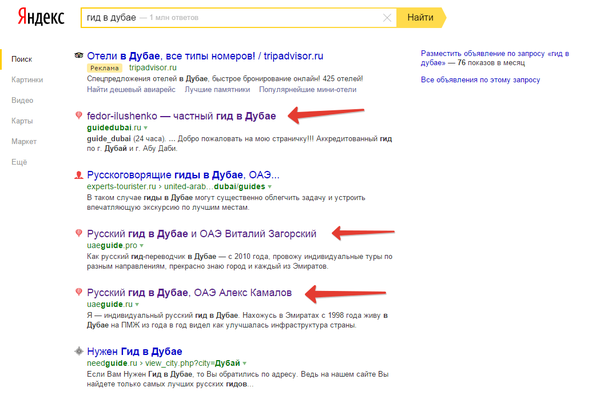Click favicon of Русскоговорящие гиды result
Screen dimensions: 600x399
click(78, 175)
